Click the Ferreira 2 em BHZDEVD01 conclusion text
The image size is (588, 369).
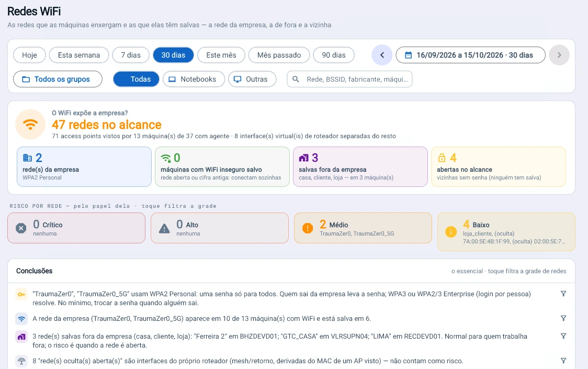[280, 341]
